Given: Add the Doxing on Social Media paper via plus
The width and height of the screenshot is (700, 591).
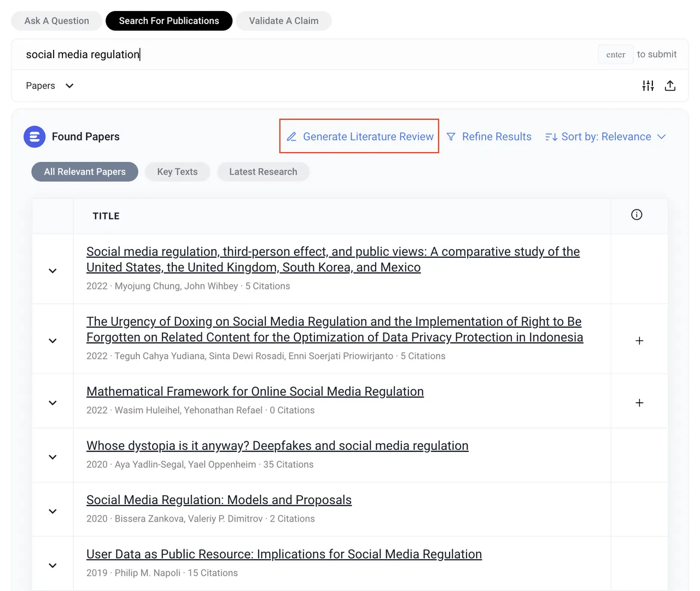Looking at the screenshot, I should pyautogui.click(x=639, y=340).
